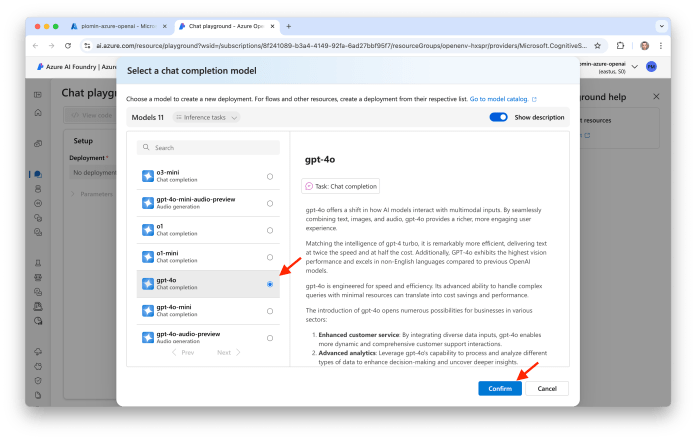The width and height of the screenshot is (696, 440).
Task: Click the model Search field
Action: coord(208,148)
